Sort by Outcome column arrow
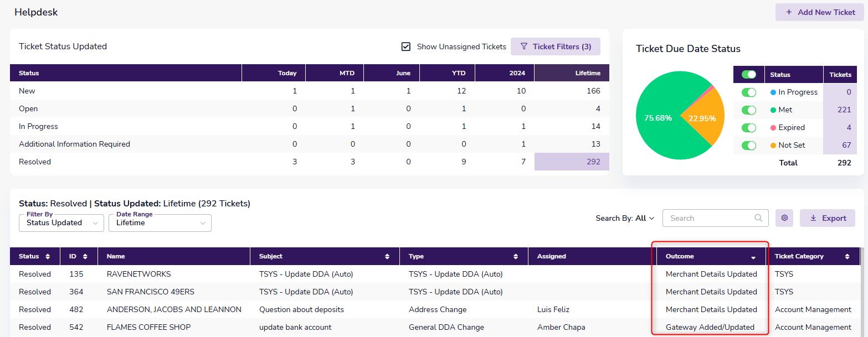The width and height of the screenshot is (868, 337). (753, 257)
